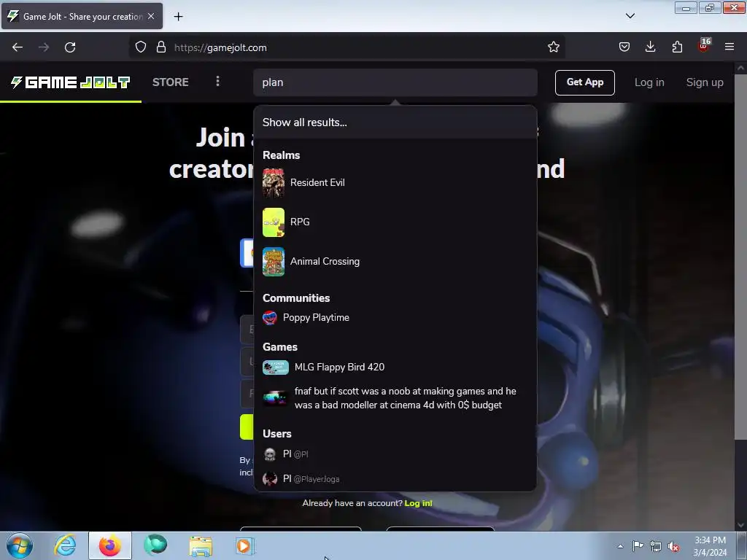The height and width of the screenshot is (560, 747).
Task: Open Resident Evil realm thumbnail
Action: [x=274, y=183]
